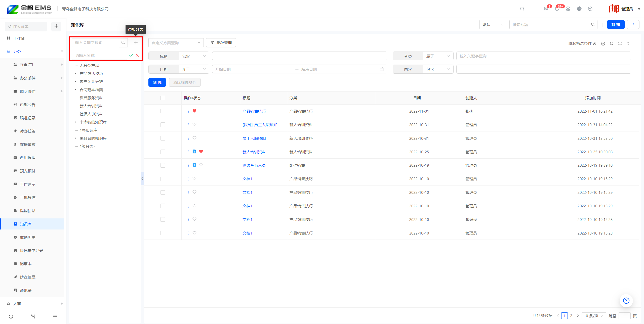This screenshot has width=644, height=324.
Task: Open the 默认 dropdown near title search
Action: pyautogui.click(x=493, y=25)
